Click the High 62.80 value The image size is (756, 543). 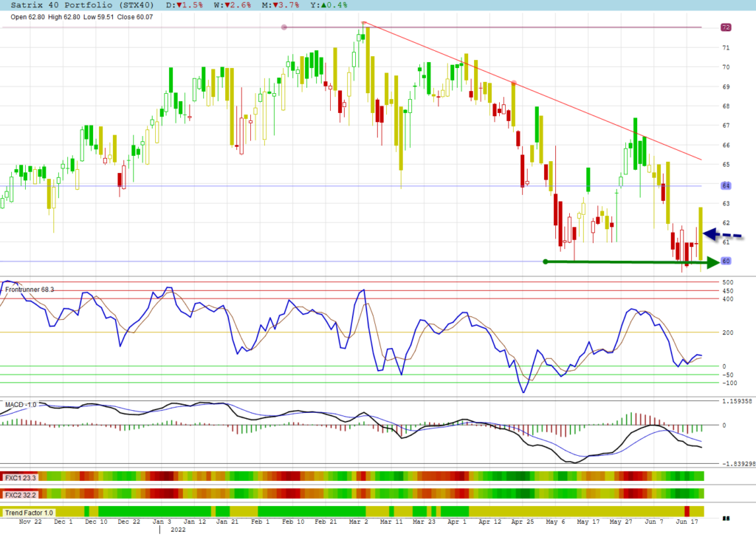[x=64, y=17]
